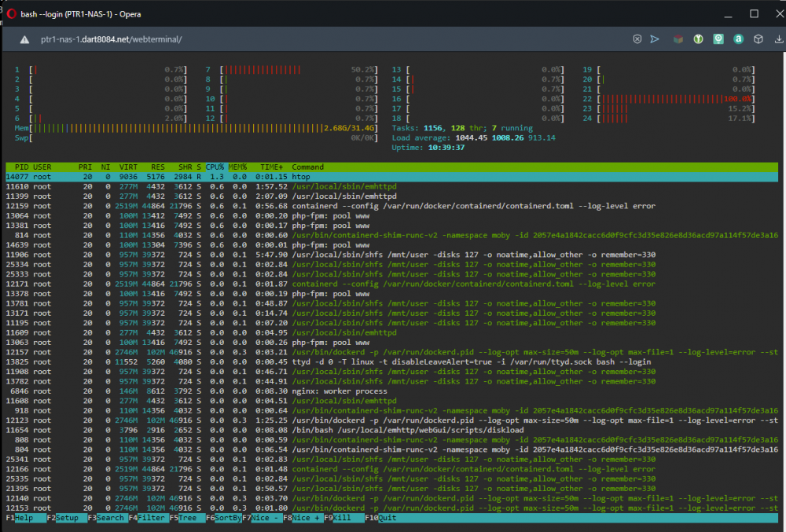
Task: Select the nginx: worker process row
Action: tap(392, 391)
